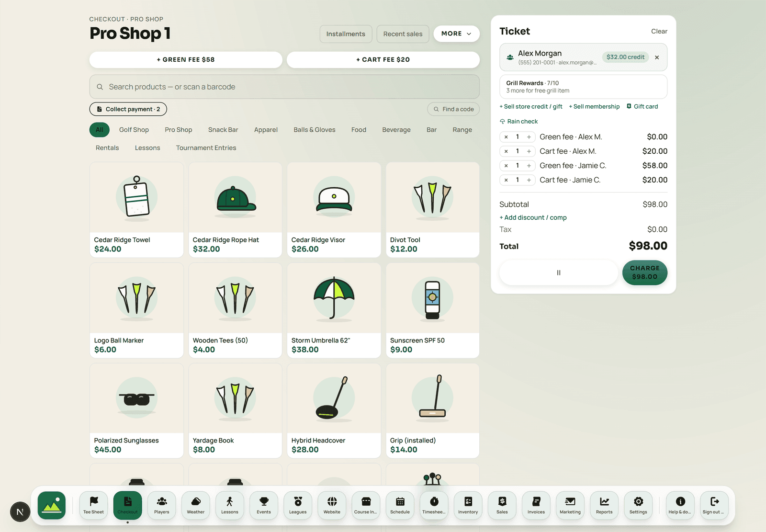Image resolution: width=766 pixels, height=532 pixels.
Task: Remove Green fee Alex M. line
Action: tap(506, 137)
